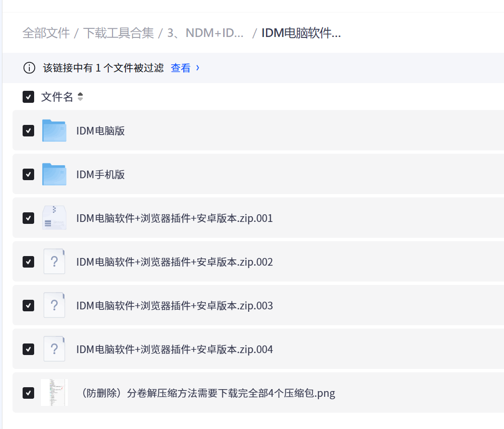Click the info icon in filter notice
Screen dimensions: 504x429
[29, 68]
